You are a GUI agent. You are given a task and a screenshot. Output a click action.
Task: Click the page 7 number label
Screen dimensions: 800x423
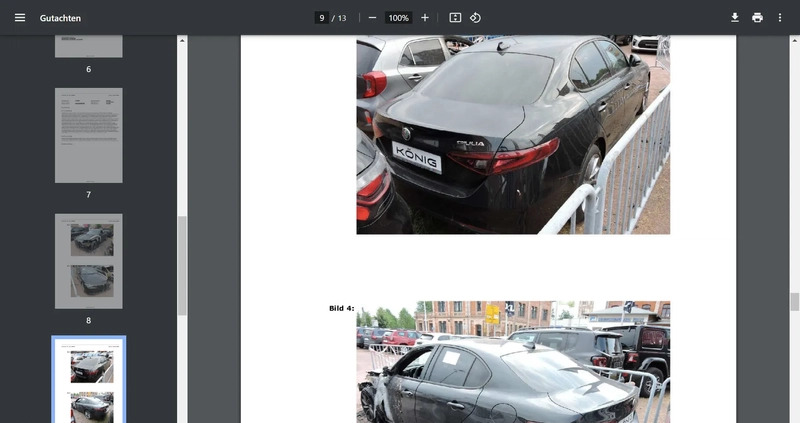(89, 194)
